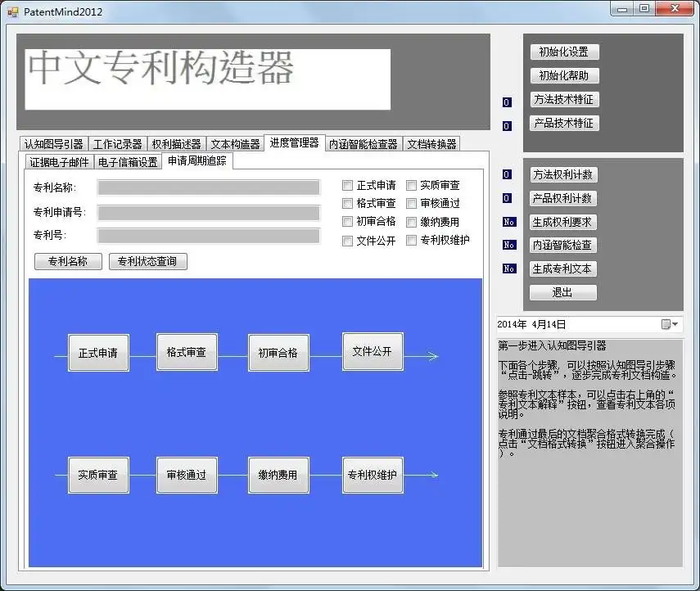This screenshot has height=591, width=700.
Task: Check the 实质审查 checkbox
Action: click(411, 185)
